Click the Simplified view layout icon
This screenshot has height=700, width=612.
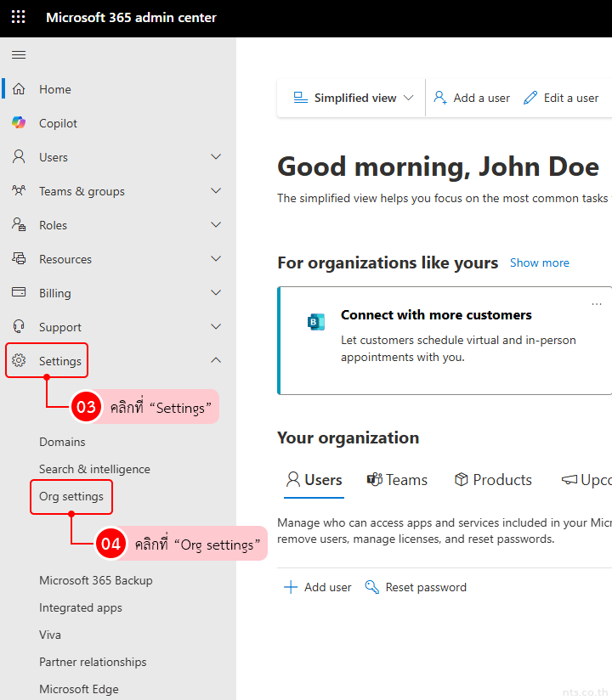click(300, 98)
